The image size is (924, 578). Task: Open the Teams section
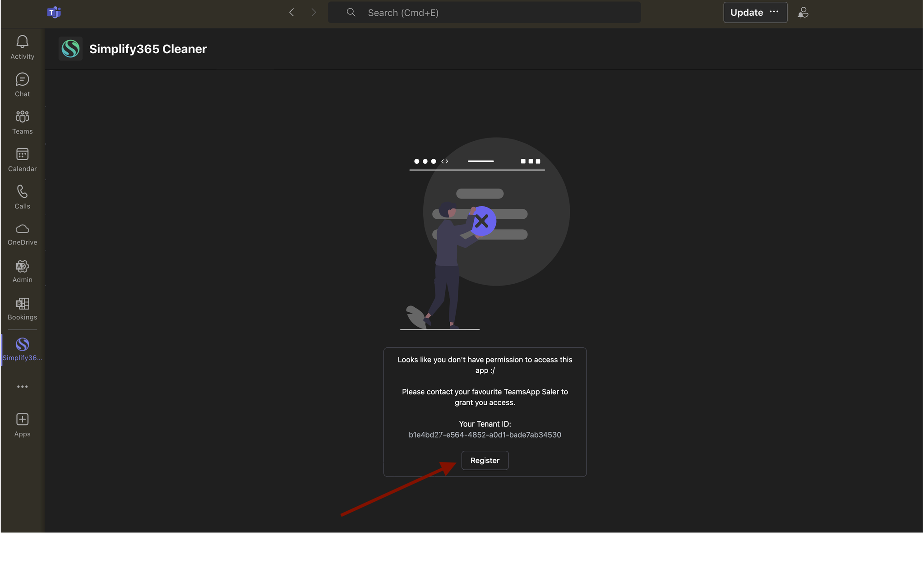[x=22, y=122]
